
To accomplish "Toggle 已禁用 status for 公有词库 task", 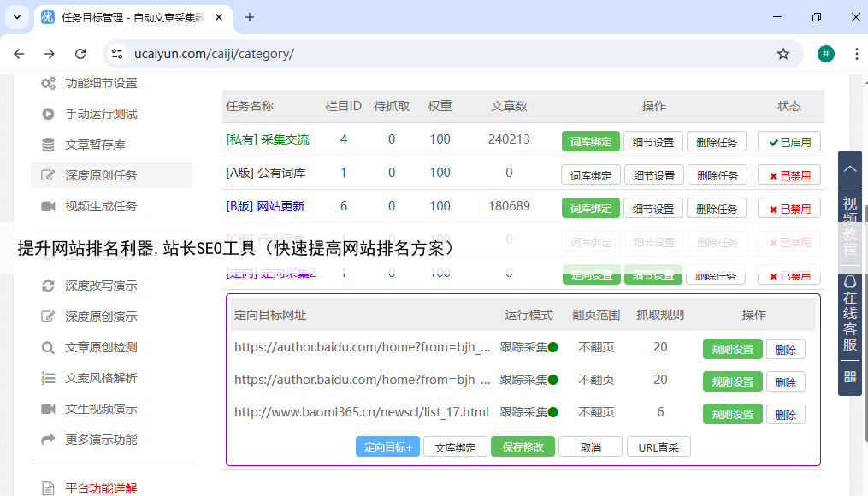I will pos(788,174).
